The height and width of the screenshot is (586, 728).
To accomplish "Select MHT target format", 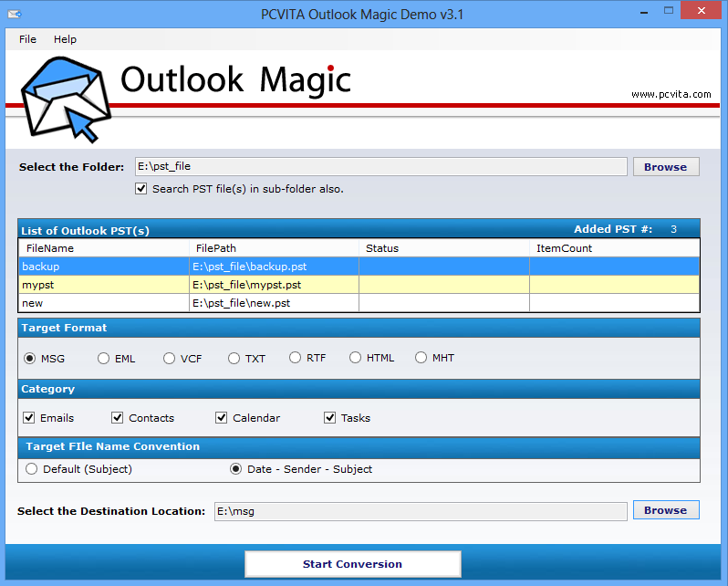I will (421, 358).
